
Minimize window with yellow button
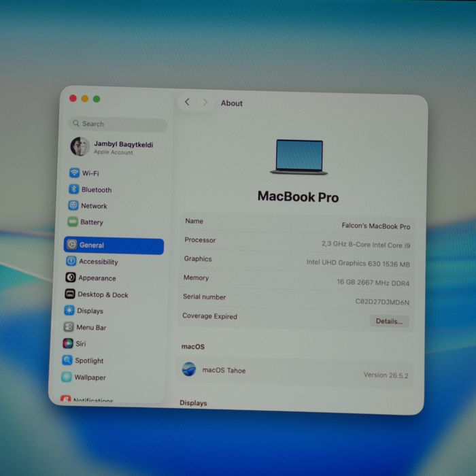click(x=85, y=99)
